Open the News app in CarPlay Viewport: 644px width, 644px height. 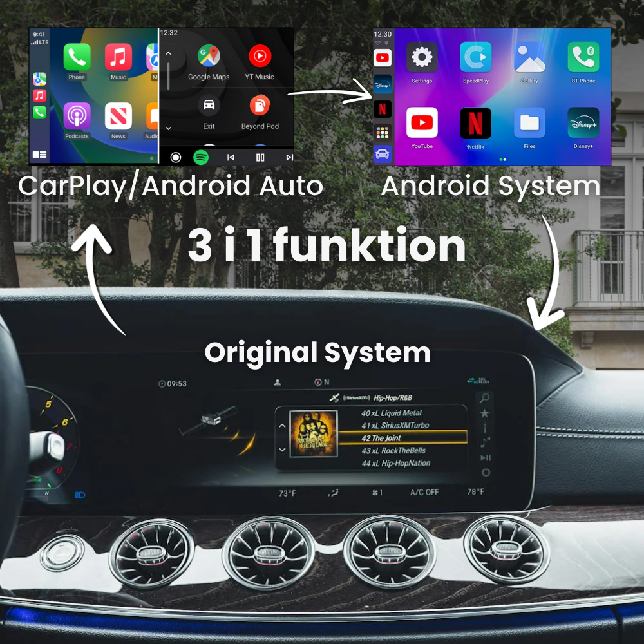click(118, 116)
